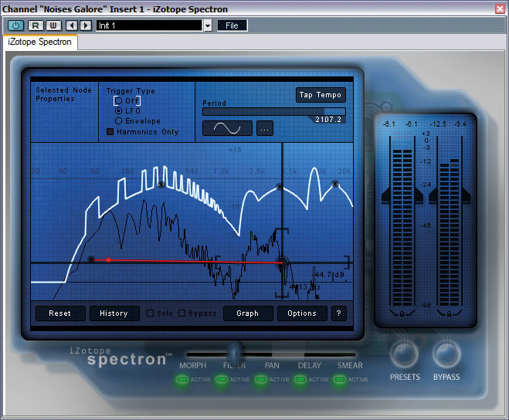Toggle SMEAR active light

[340, 379]
